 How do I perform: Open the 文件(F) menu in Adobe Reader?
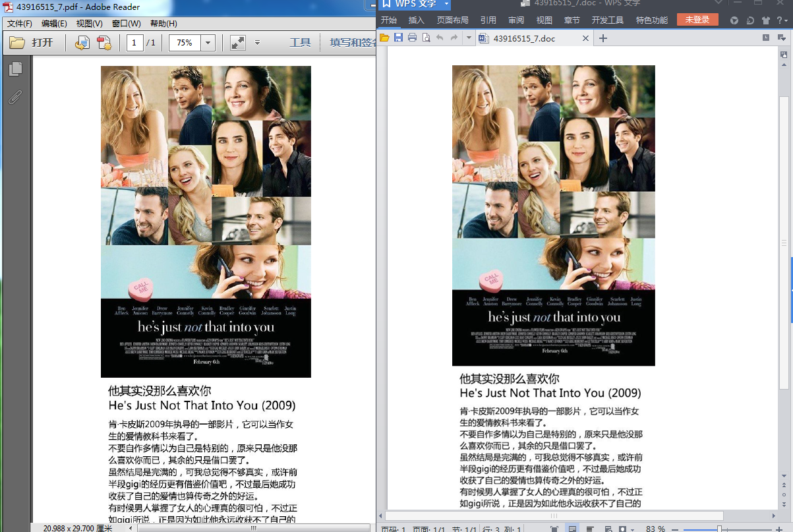point(20,24)
